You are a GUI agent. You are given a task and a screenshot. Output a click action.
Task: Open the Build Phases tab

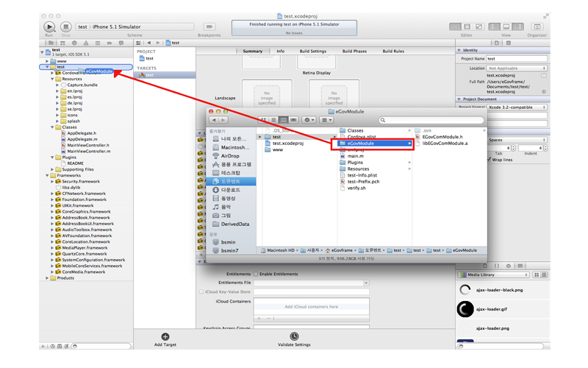click(354, 52)
